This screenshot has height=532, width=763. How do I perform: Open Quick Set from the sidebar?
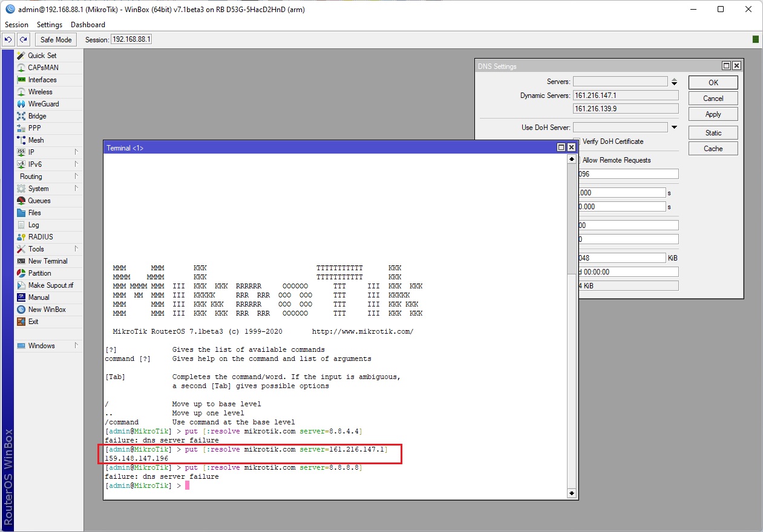tap(42, 56)
